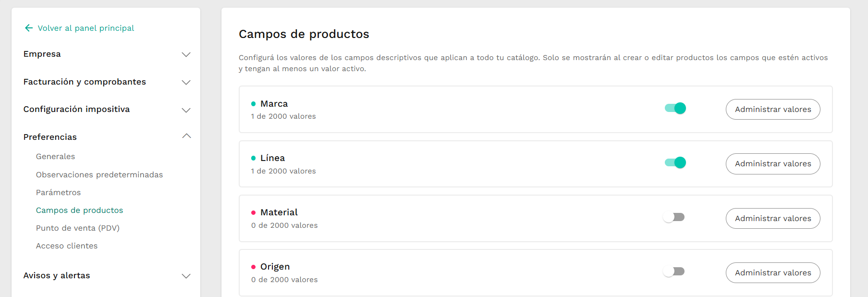This screenshot has height=297, width=868.
Task: Click the green status dot beside Marca
Action: tap(253, 104)
